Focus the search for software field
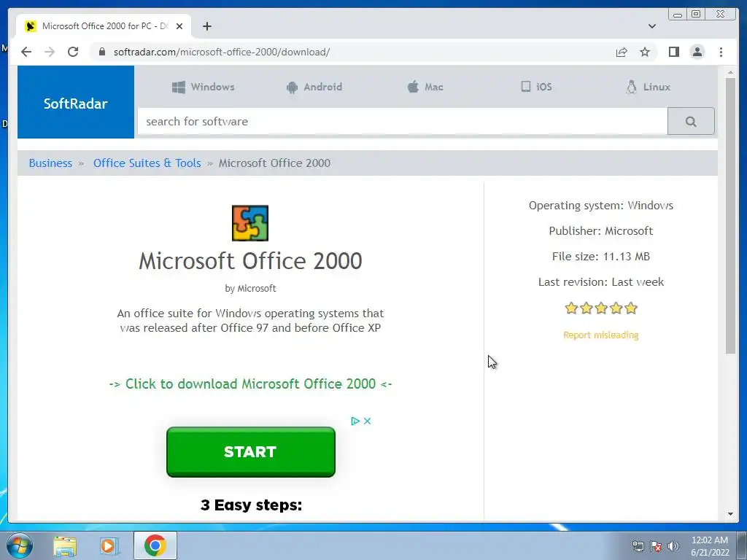This screenshot has height=560, width=747. [403, 122]
